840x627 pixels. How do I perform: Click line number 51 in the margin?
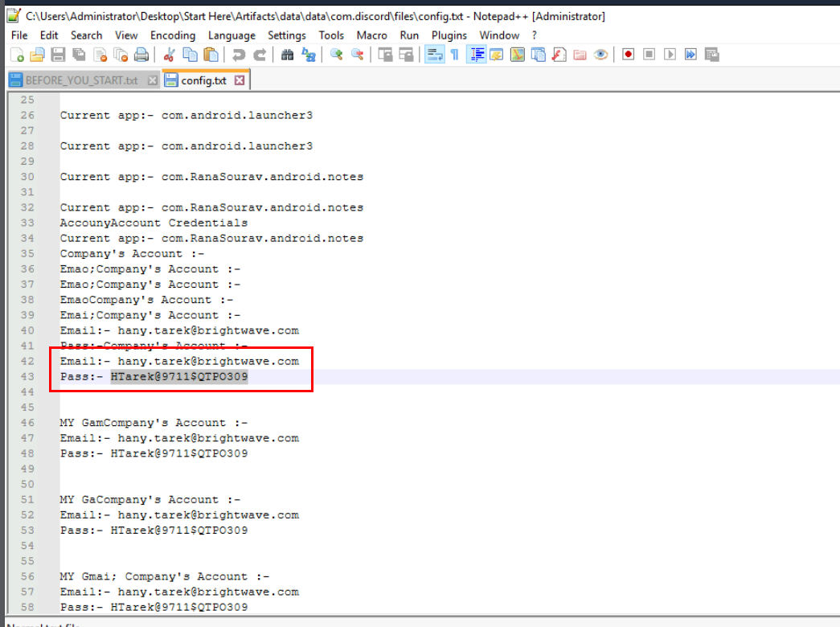[27, 499]
